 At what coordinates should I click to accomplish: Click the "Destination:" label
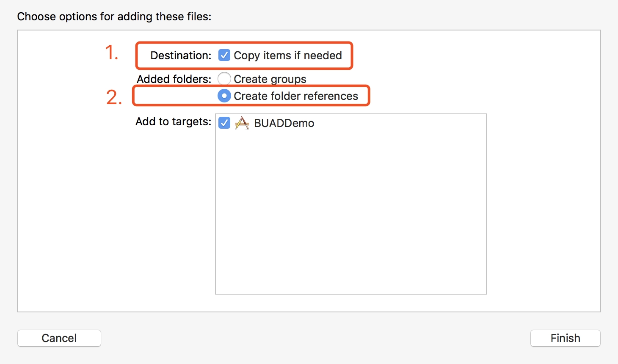pyautogui.click(x=181, y=55)
